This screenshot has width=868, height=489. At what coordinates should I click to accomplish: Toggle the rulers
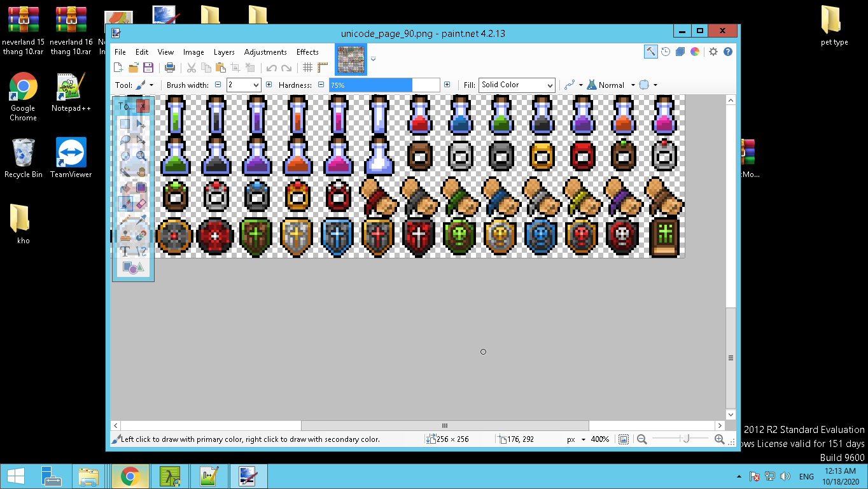(x=323, y=67)
